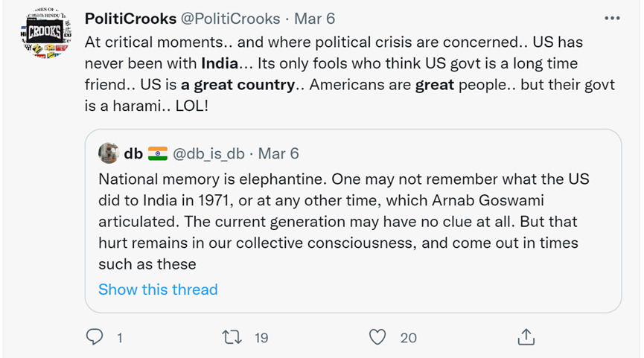644x358 pixels.
Task: Click the db user's small avatar
Action: [109, 153]
